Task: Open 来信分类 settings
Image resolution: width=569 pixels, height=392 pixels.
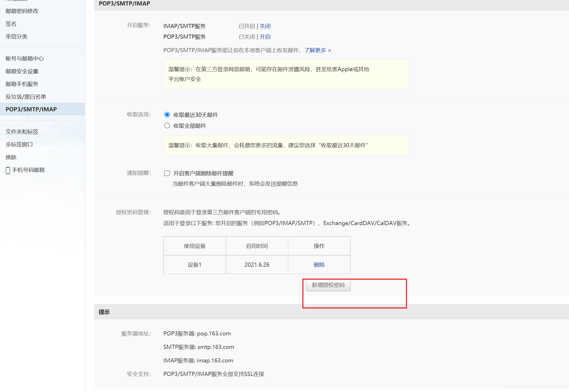Action: pos(16,37)
